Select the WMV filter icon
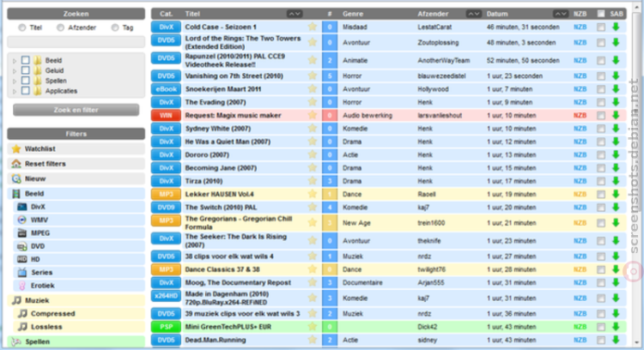This screenshot has height=350, width=644. pos(22,220)
